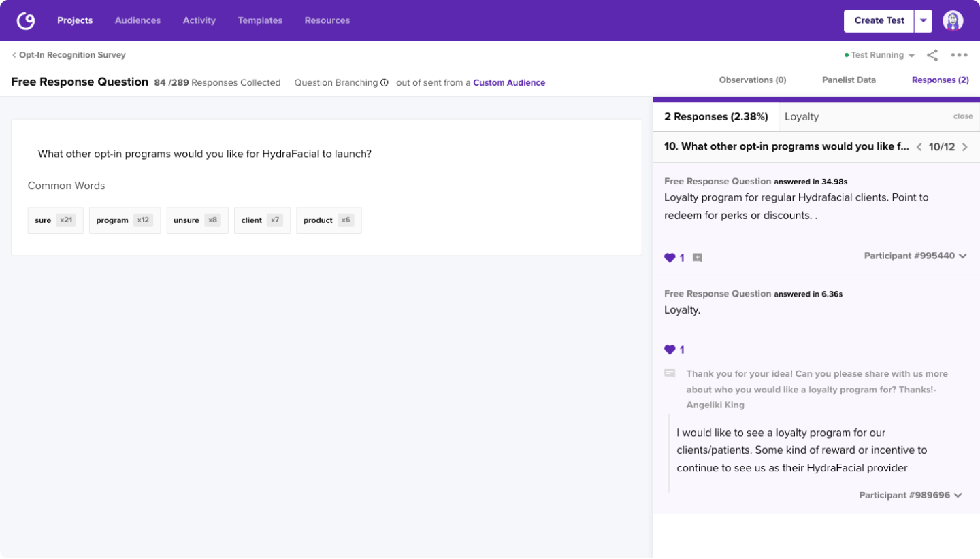Expand Test Running status dropdown
Image resolution: width=980 pixels, height=559 pixels.
[912, 56]
